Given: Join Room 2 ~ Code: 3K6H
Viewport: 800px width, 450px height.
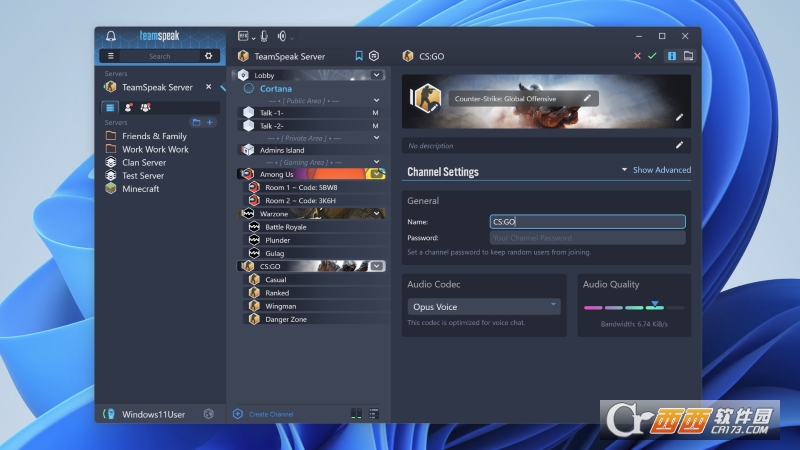Looking at the screenshot, I should click(x=316, y=201).
